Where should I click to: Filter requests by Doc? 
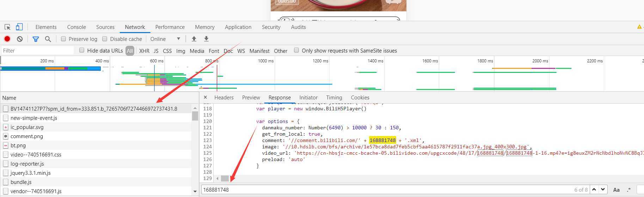click(x=228, y=51)
